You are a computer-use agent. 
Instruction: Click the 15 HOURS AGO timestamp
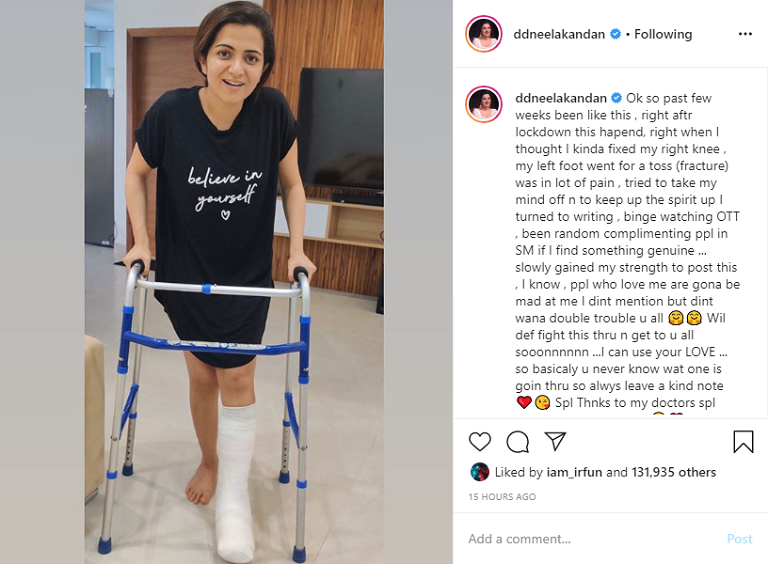coord(502,496)
